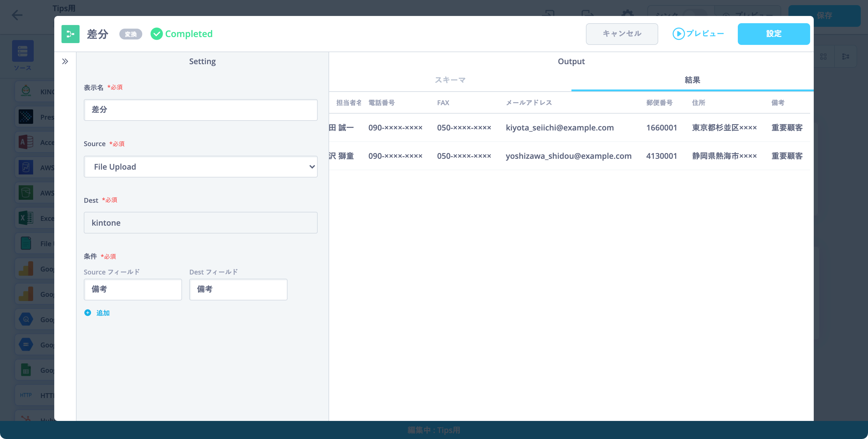
Task: Click the Output panel heading
Action: point(571,61)
